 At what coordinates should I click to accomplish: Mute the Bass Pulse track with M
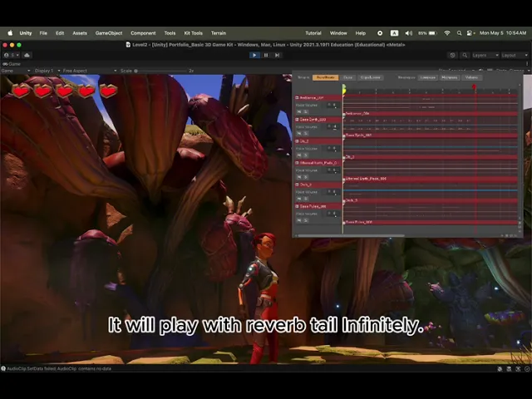pos(299,220)
